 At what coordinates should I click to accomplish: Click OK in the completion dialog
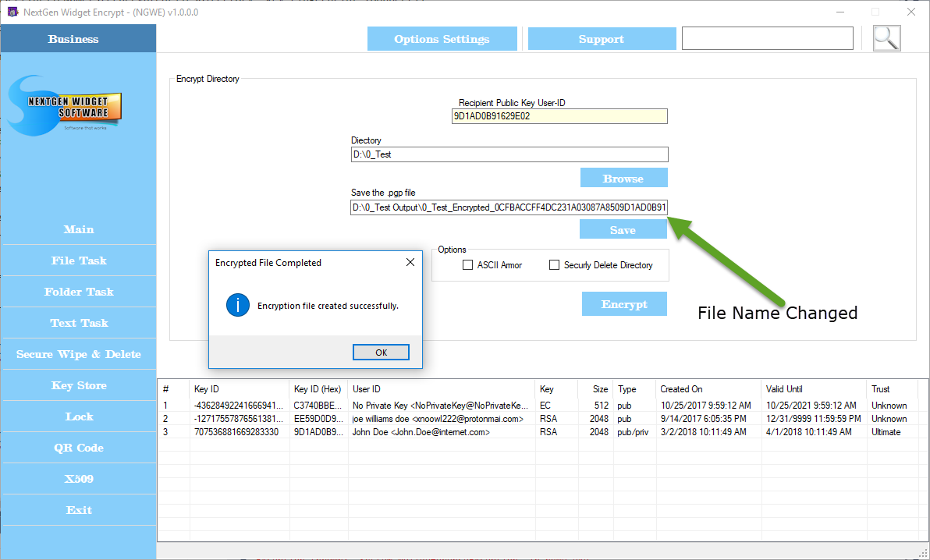381,353
